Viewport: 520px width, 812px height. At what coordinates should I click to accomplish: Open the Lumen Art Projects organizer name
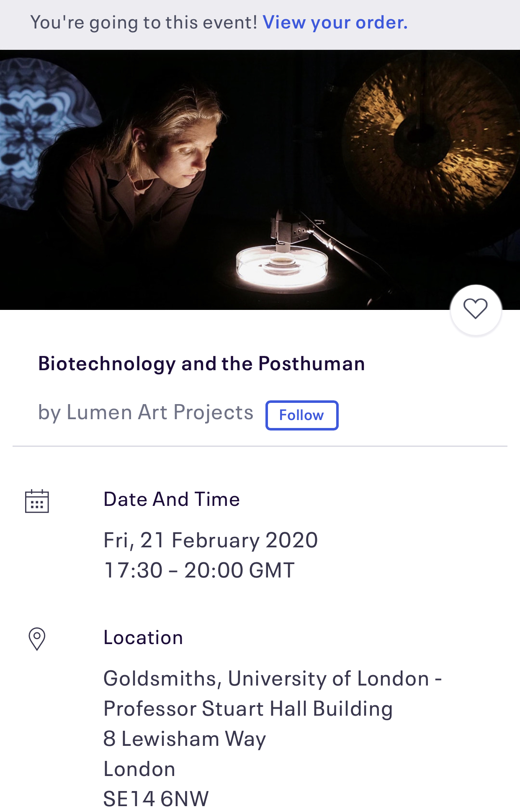(160, 412)
